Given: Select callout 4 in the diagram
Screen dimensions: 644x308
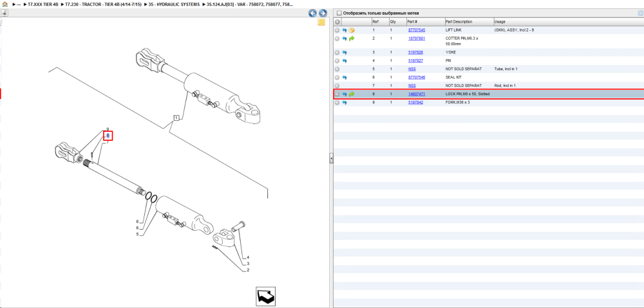Looking at the screenshot, I should pyautogui.click(x=248, y=258).
